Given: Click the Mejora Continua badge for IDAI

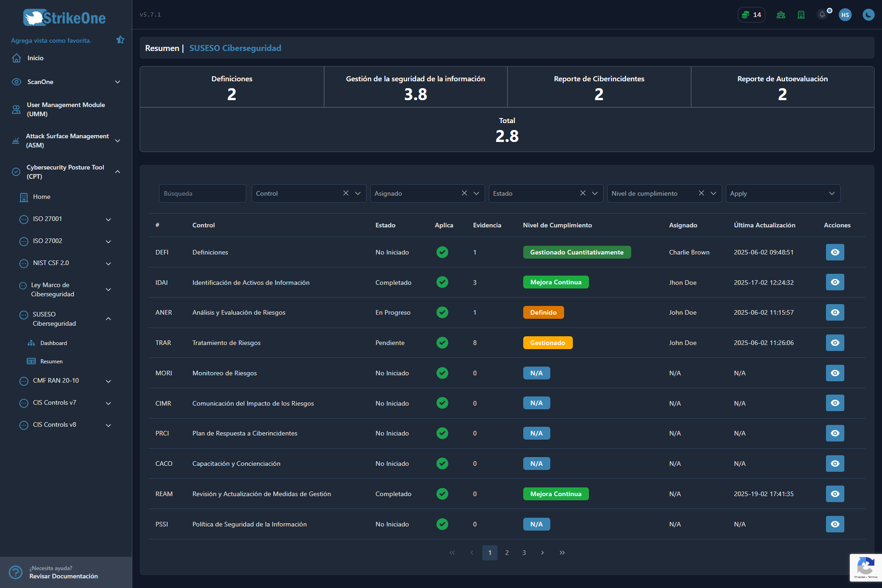Looking at the screenshot, I should click(556, 283).
